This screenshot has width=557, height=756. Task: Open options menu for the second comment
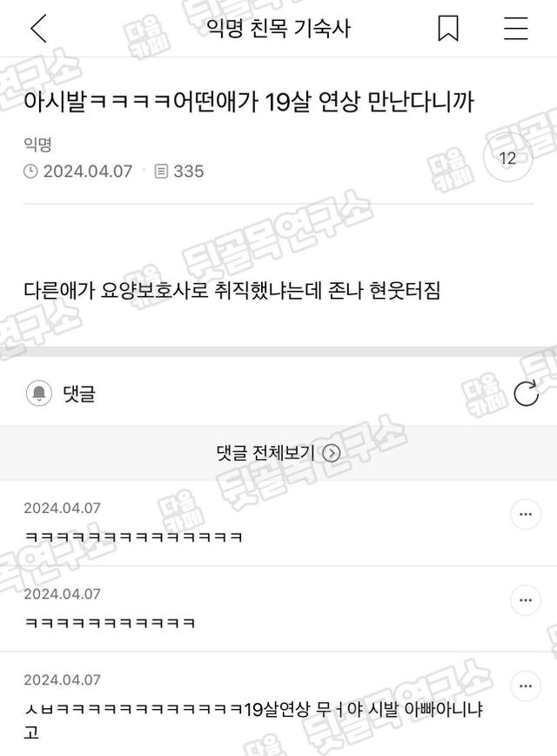click(526, 600)
